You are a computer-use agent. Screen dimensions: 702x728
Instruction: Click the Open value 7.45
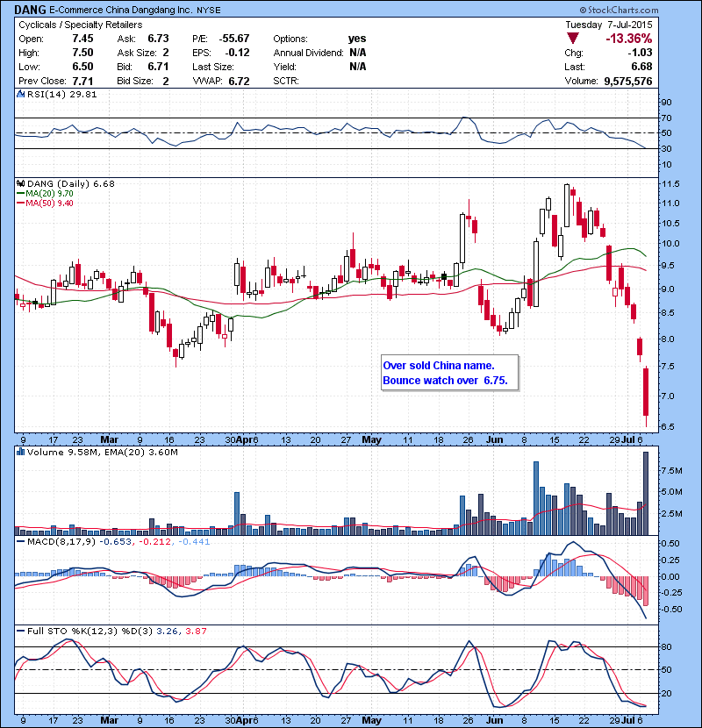click(82, 39)
